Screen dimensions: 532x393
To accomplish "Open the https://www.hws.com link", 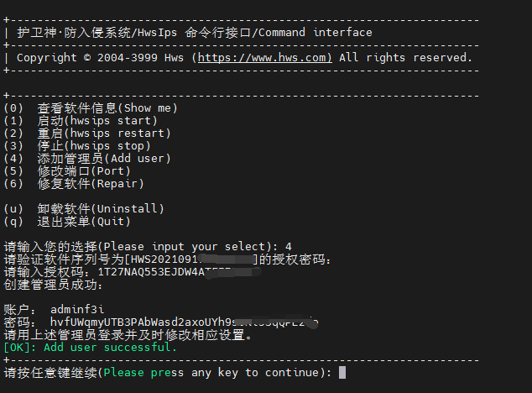I will click(264, 58).
